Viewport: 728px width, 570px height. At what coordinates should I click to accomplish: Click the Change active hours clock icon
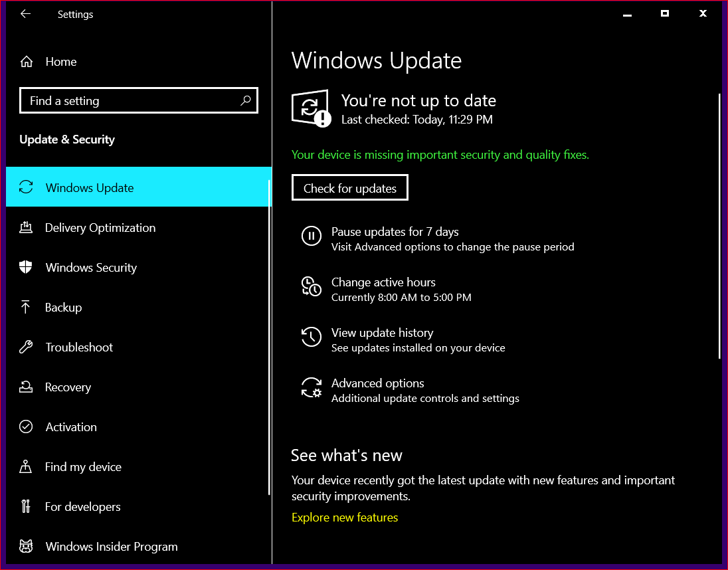(312, 286)
